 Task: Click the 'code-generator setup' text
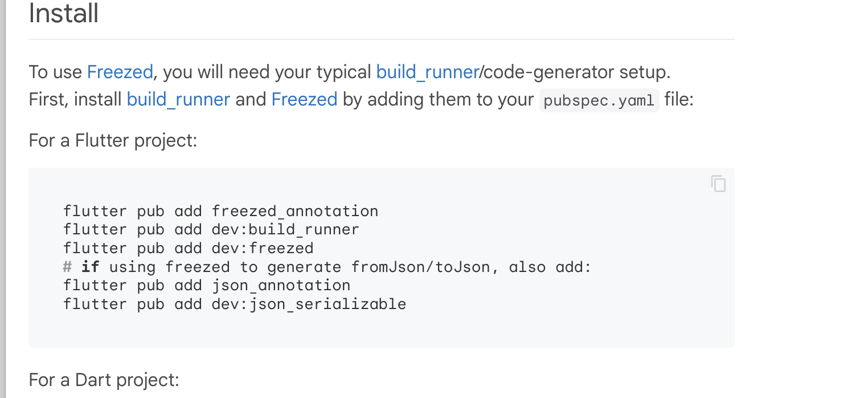coord(577,72)
